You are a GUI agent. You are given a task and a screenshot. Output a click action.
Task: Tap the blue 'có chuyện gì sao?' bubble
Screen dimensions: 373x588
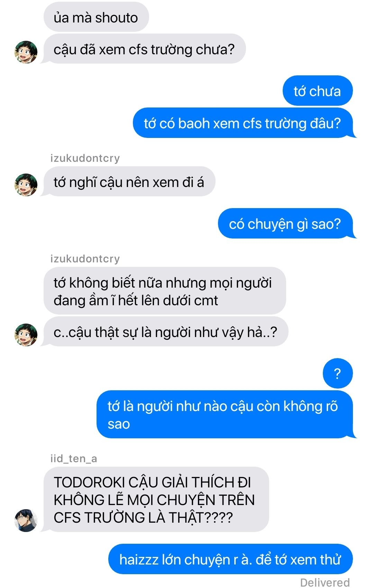tap(286, 223)
